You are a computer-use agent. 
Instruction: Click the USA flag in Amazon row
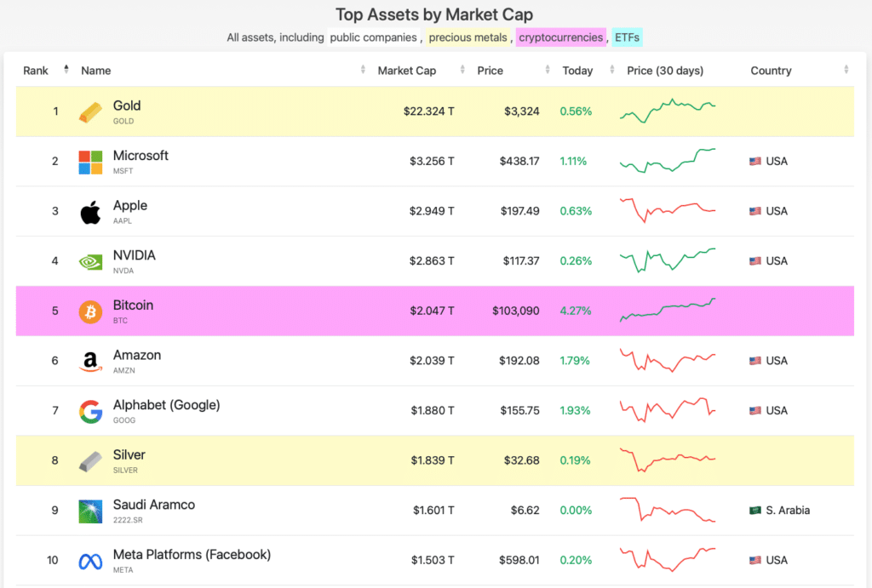pos(755,361)
